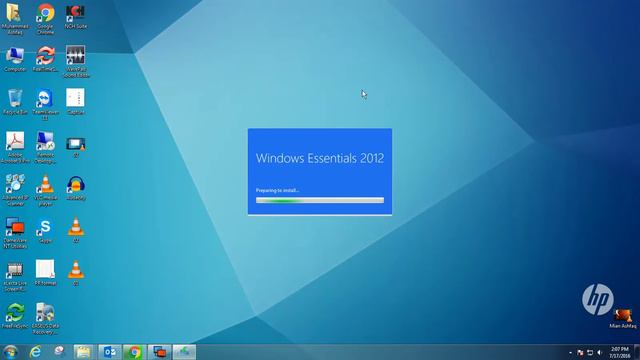Show hidden system tray icons
The height and width of the screenshot is (360, 640).
click(570, 353)
